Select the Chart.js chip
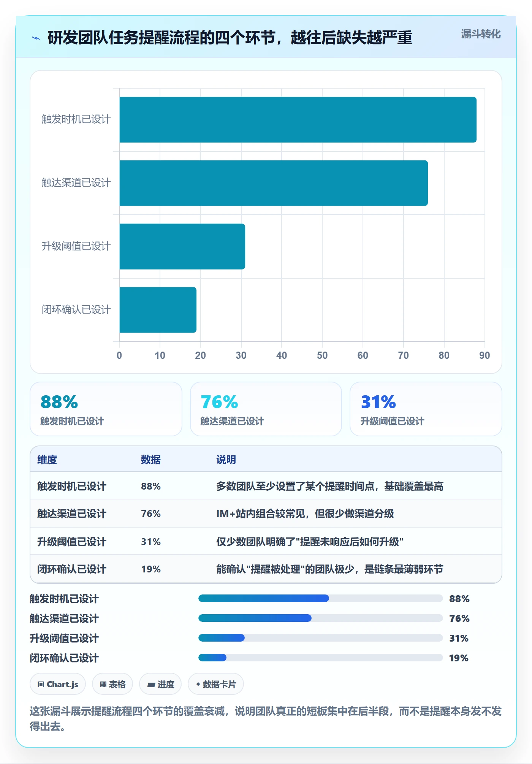The image size is (532, 764). [58, 684]
